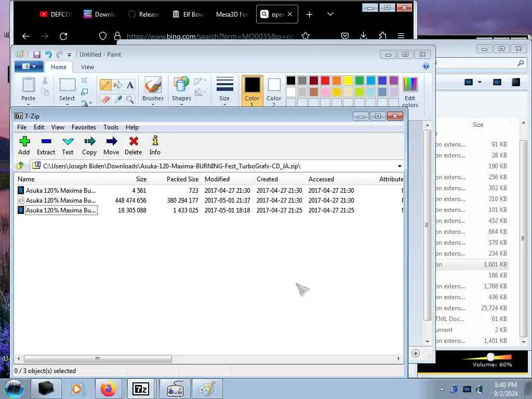The image size is (532, 399).
Task: Open the Help menu in 7-Zip
Action: [132, 127]
